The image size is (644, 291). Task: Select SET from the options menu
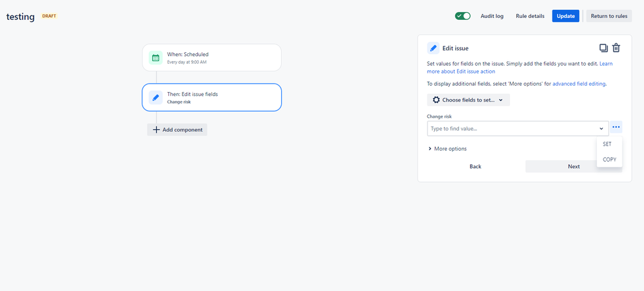tap(607, 144)
